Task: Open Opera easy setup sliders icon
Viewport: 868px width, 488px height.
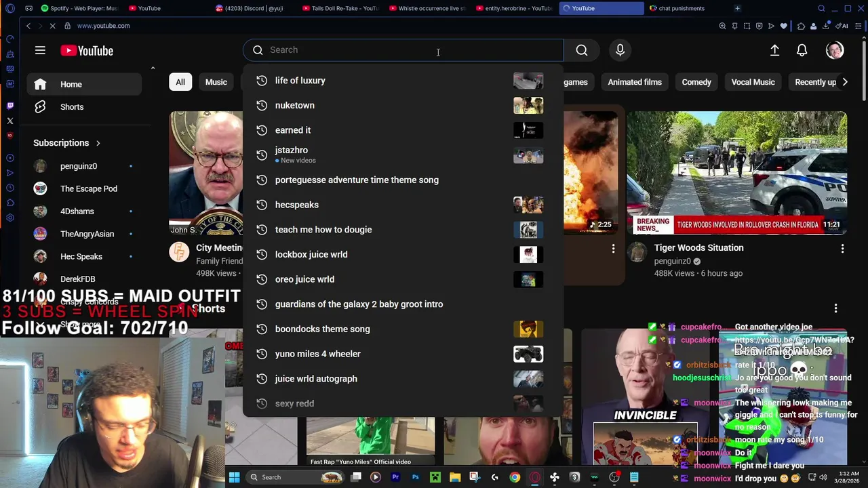Action: (x=858, y=26)
